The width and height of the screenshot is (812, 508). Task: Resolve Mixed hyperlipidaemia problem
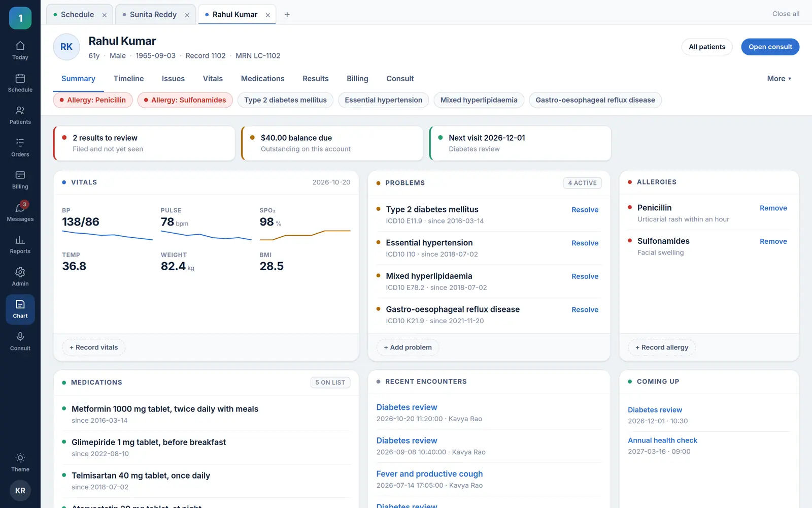pos(585,276)
